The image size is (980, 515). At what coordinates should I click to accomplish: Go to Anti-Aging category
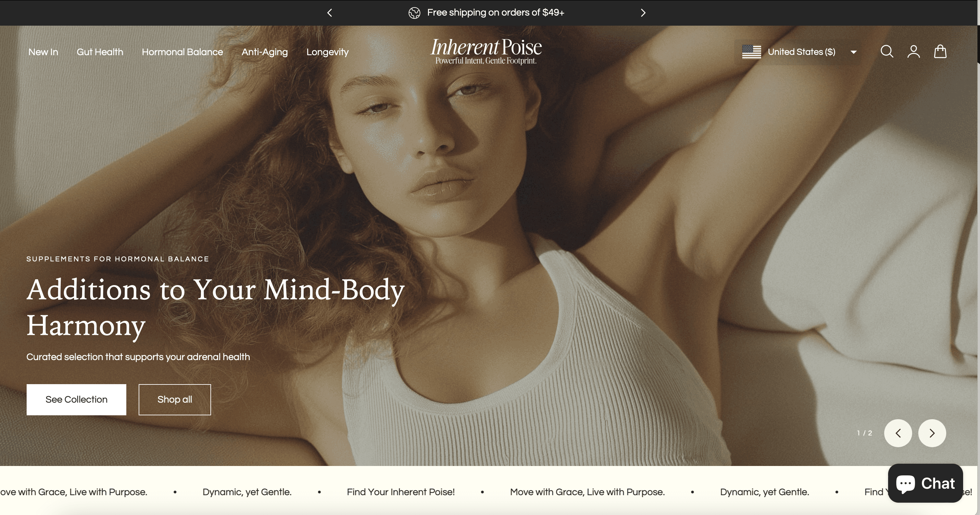(x=264, y=52)
